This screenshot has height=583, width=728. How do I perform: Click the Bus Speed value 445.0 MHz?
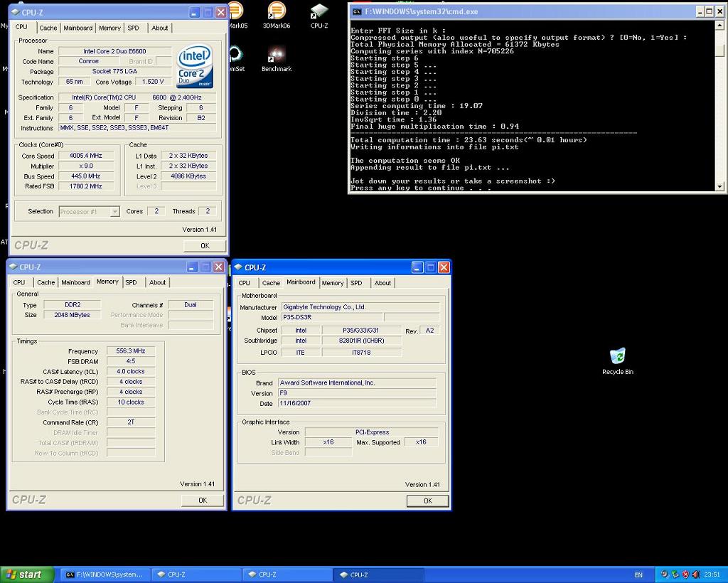pos(85,176)
